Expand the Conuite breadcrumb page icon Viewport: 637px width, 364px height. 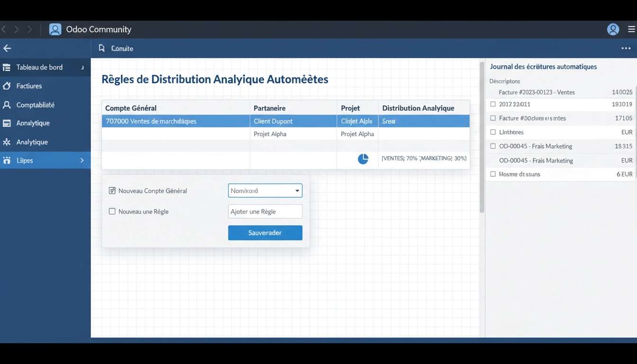pos(101,48)
